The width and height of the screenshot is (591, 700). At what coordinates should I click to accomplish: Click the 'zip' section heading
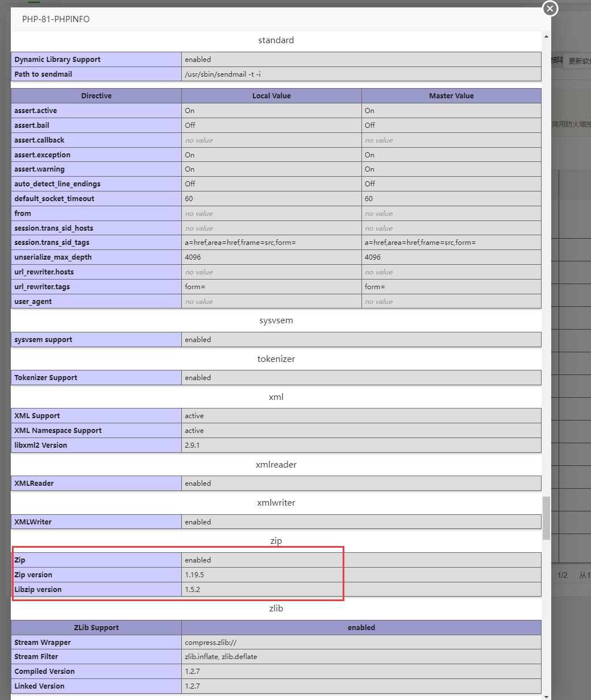(276, 541)
